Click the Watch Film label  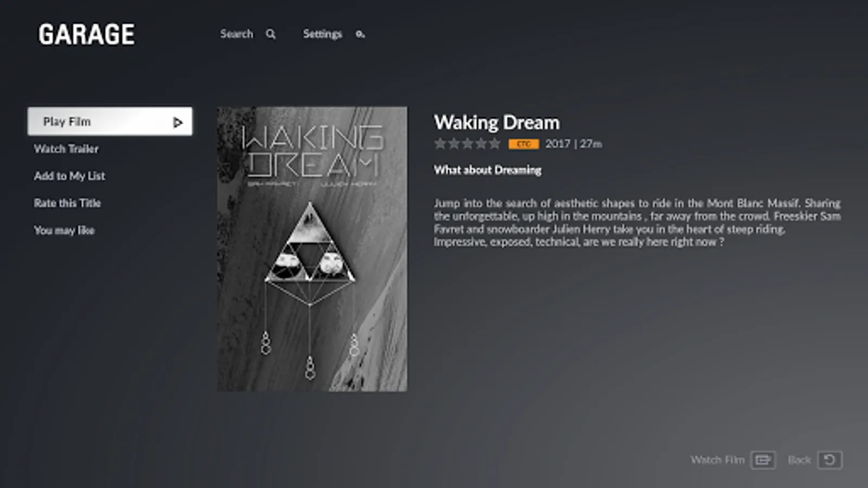pos(717,460)
